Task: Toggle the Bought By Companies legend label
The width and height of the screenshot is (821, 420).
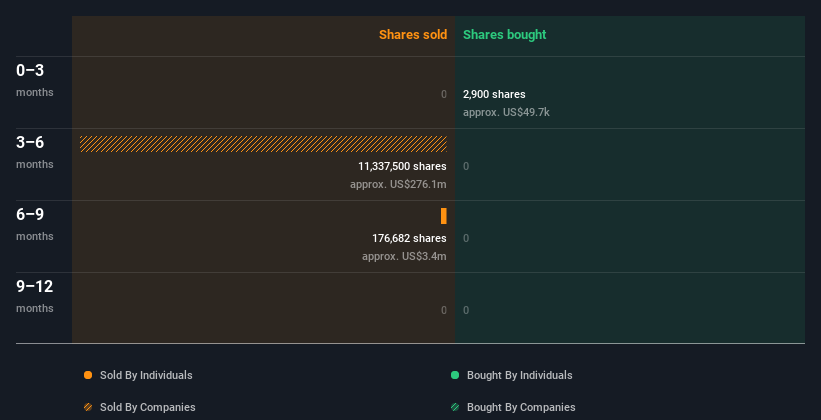Action: [521, 407]
